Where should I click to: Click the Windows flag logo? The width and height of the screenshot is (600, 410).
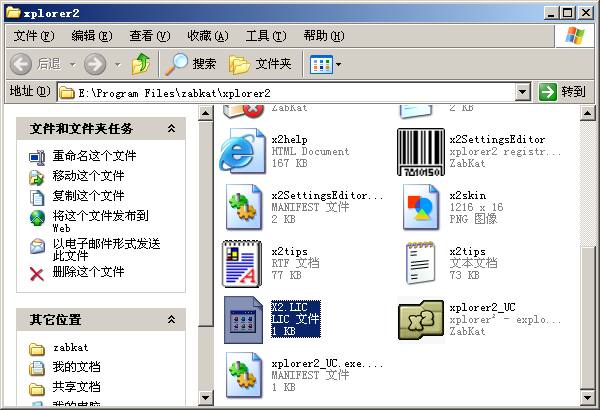[x=574, y=36]
